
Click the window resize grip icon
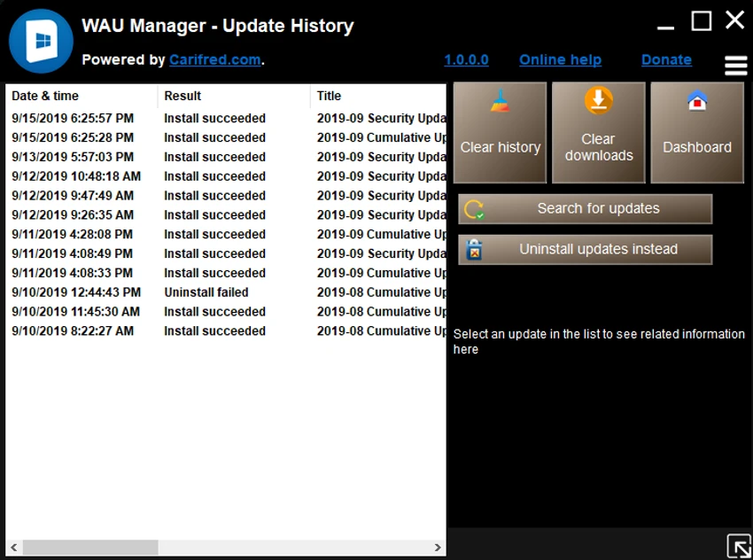[x=739, y=546]
